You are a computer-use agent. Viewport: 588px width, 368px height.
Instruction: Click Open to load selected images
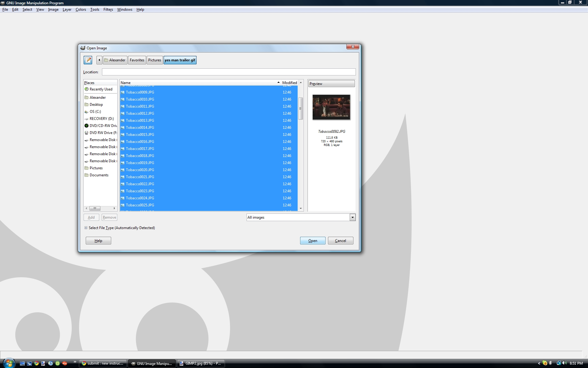click(313, 241)
